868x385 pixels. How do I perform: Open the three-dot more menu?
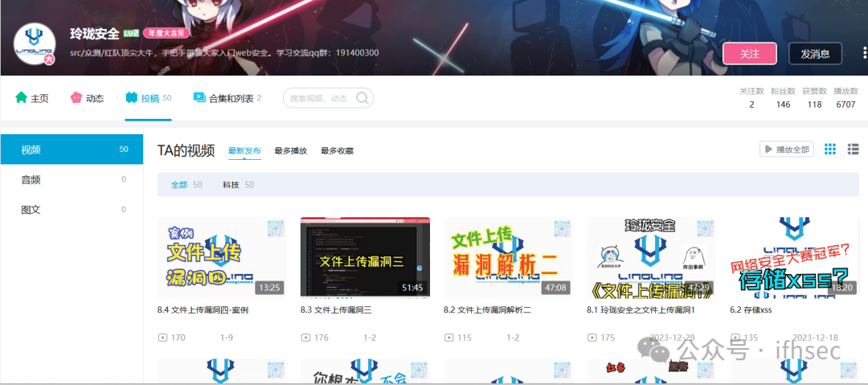tap(863, 53)
